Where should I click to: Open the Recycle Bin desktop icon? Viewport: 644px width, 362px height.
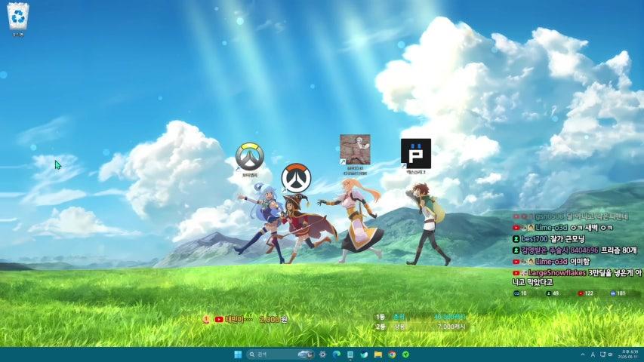click(x=18, y=20)
